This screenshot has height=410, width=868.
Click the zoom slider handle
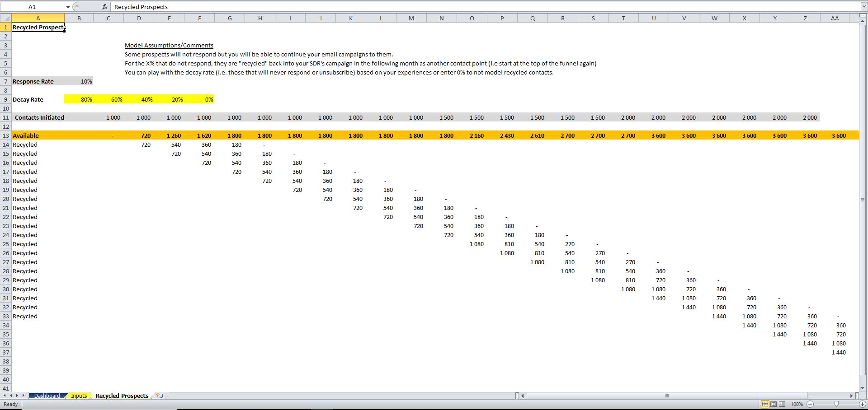[837, 404]
